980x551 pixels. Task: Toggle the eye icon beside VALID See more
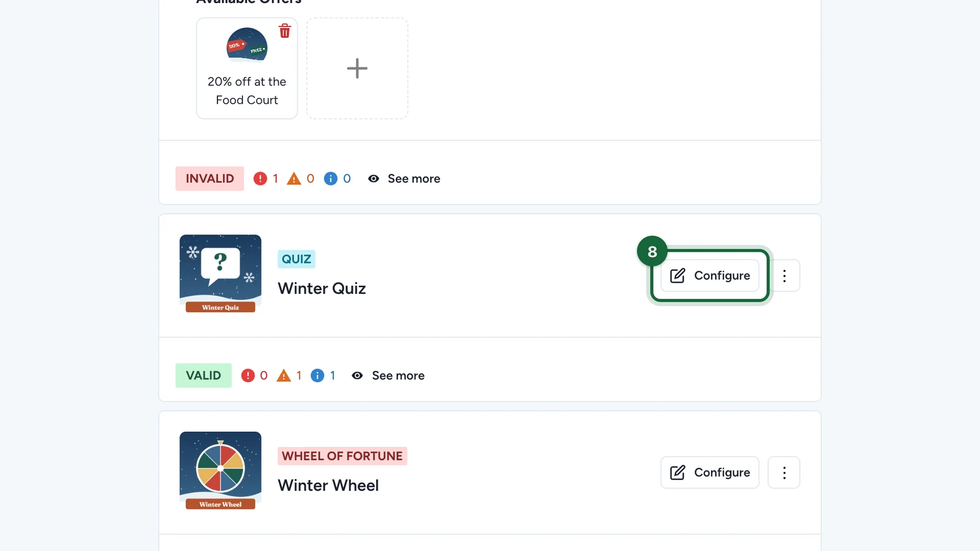click(358, 375)
